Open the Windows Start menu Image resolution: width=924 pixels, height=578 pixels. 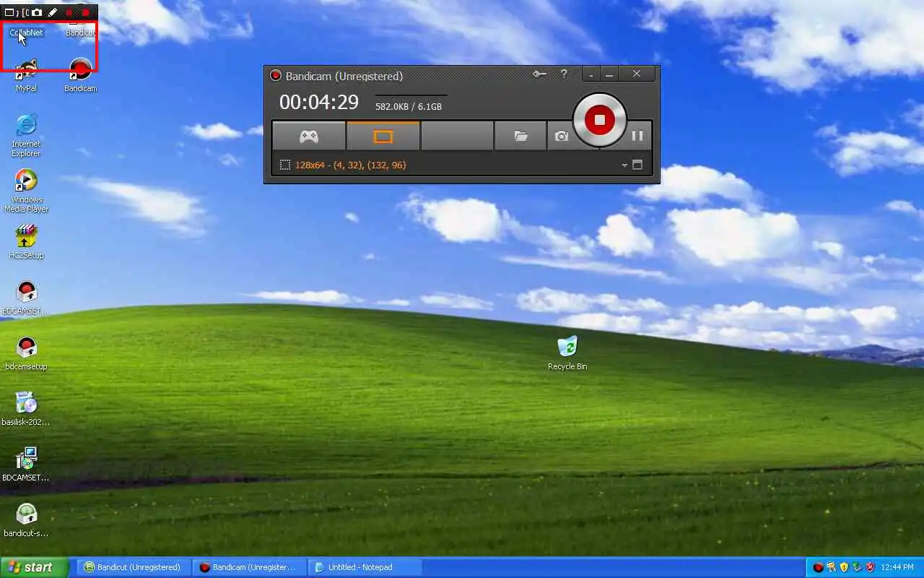click(34, 567)
